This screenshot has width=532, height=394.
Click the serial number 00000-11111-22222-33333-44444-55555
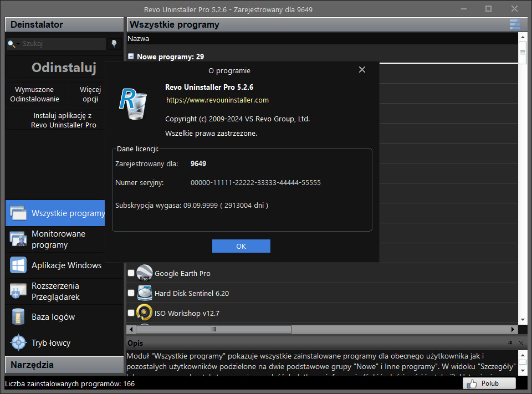[255, 182]
